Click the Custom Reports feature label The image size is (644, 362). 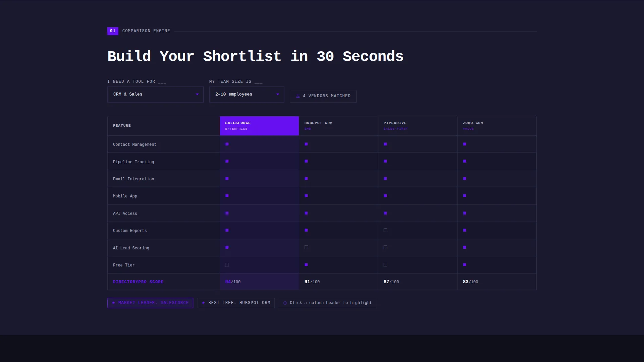(x=130, y=231)
